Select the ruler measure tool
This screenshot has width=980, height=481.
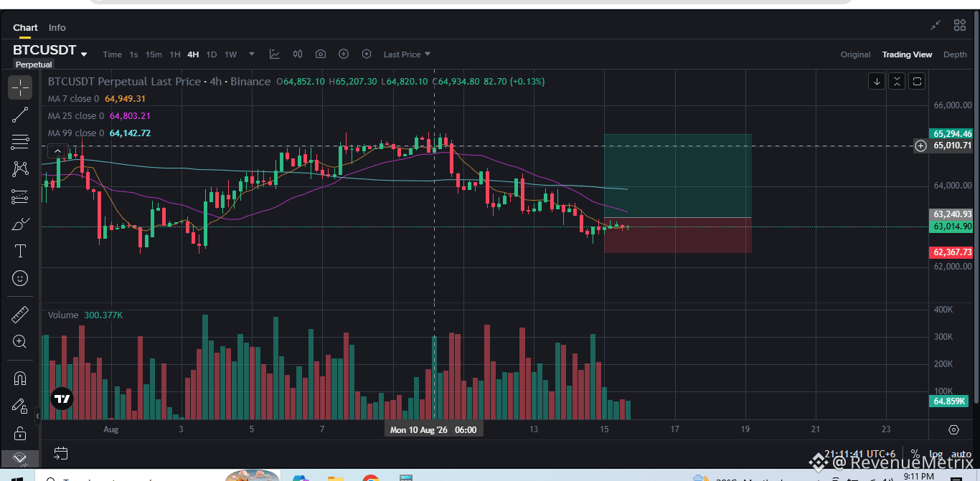point(20,314)
